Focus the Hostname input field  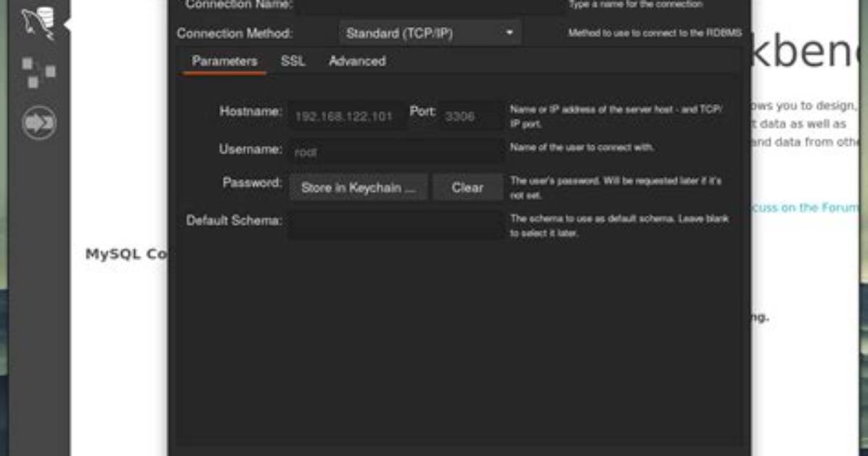pos(347,116)
